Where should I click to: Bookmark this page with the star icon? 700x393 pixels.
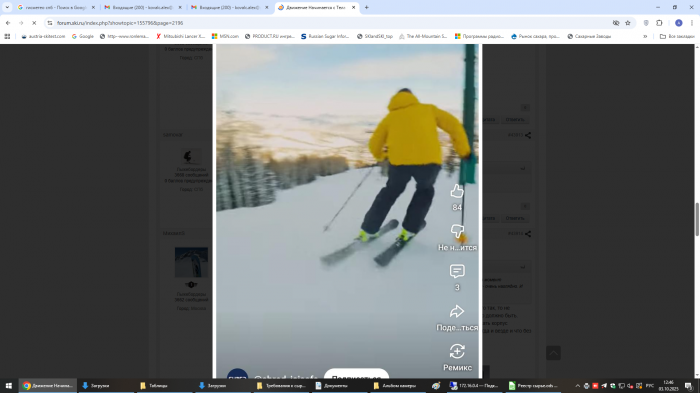(628, 23)
